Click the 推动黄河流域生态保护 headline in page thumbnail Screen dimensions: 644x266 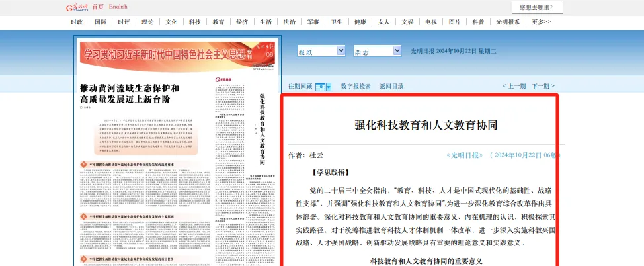(129, 93)
